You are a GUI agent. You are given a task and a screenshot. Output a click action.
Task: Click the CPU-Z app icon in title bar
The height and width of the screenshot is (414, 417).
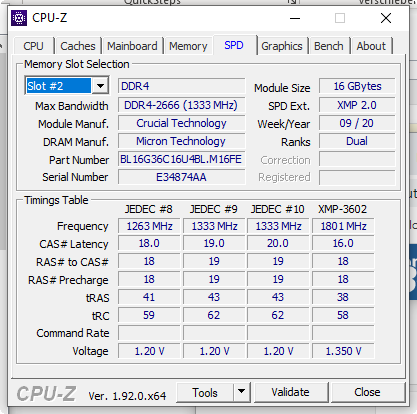click(19, 18)
